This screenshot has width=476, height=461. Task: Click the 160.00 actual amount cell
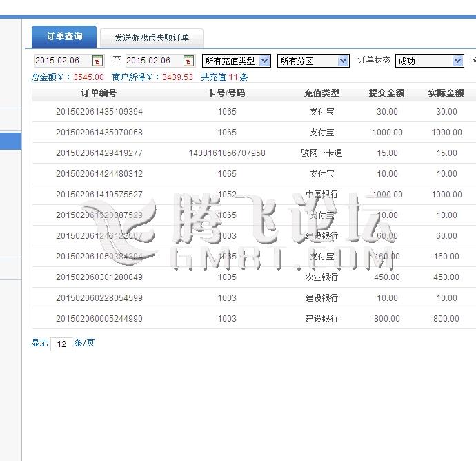click(446, 257)
